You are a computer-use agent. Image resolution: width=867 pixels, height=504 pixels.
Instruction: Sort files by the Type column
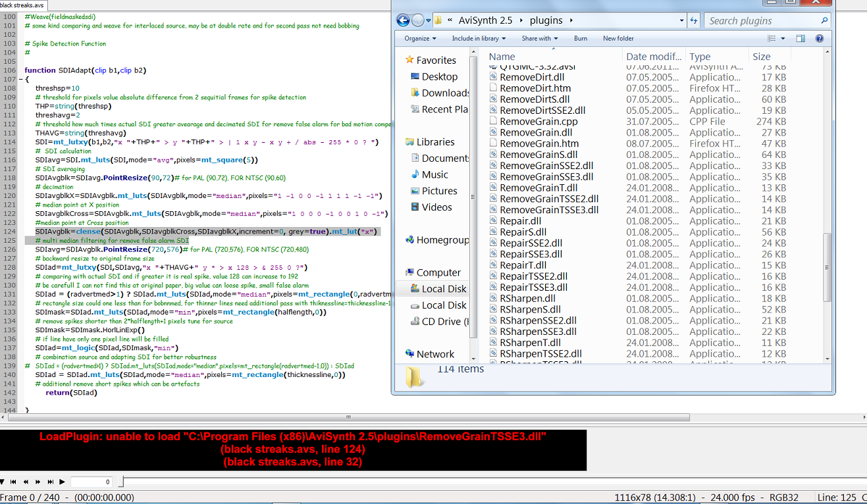[700, 57]
